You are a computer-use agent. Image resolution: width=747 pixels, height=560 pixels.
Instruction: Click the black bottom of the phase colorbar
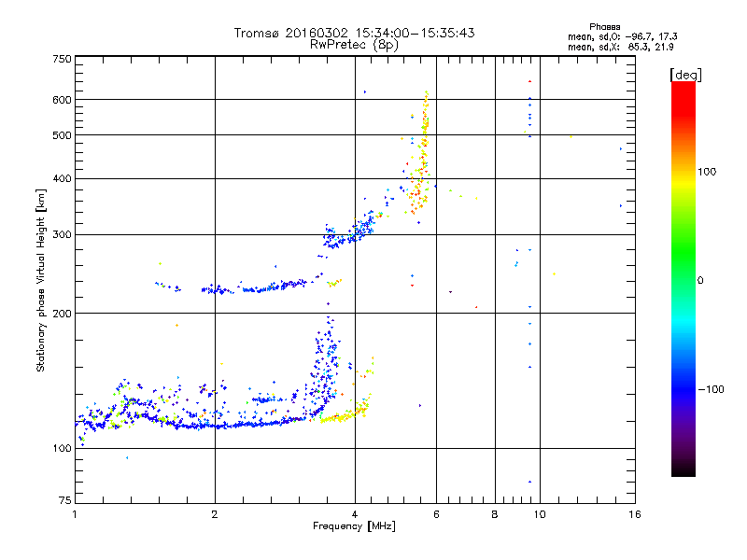pyautogui.click(x=684, y=469)
